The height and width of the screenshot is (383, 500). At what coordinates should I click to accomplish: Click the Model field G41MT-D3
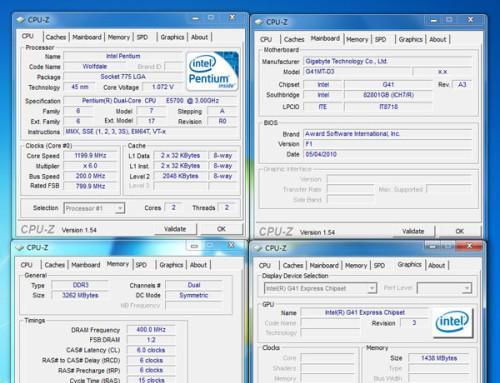coord(357,72)
